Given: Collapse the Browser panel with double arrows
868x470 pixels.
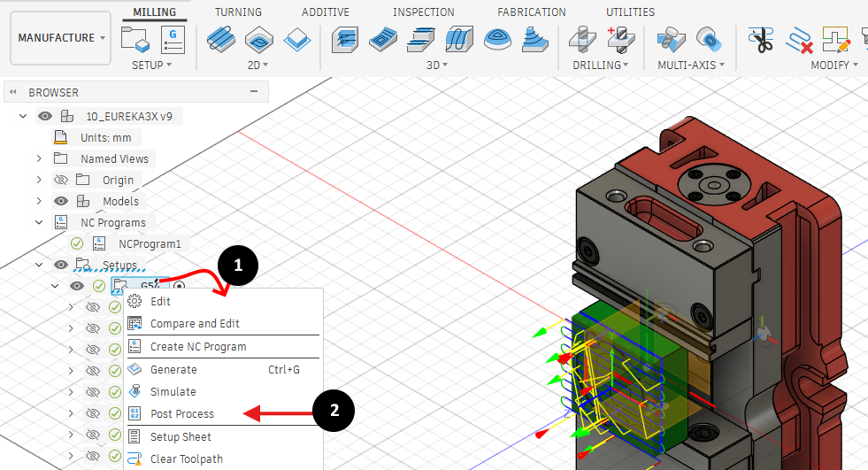Looking at the screenshot, I should [12, 92].
